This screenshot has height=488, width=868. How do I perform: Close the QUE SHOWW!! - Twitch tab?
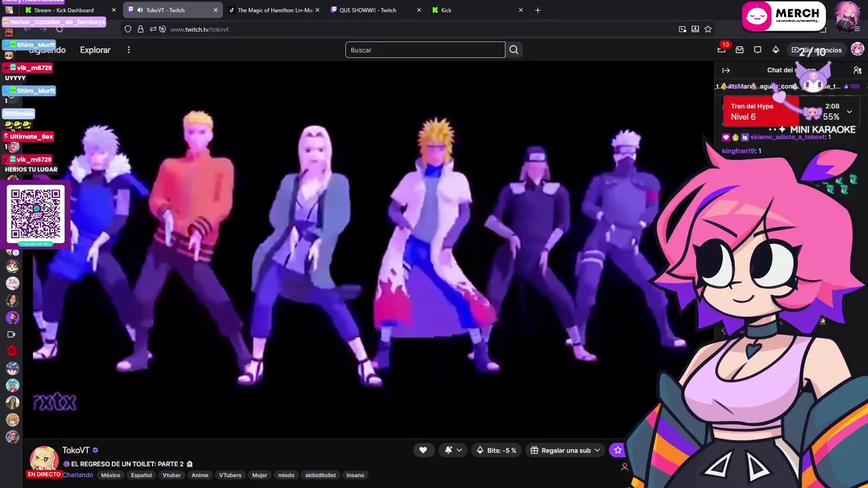click(418, 10)
